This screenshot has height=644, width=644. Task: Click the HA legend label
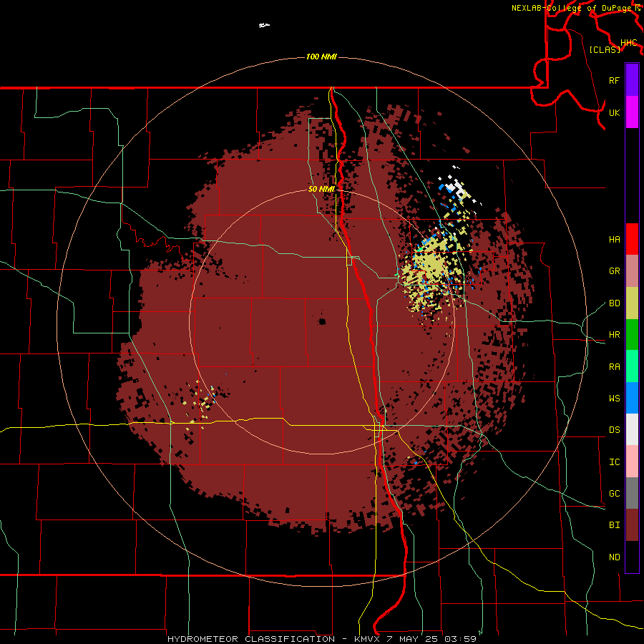click(x=615, y=240)
